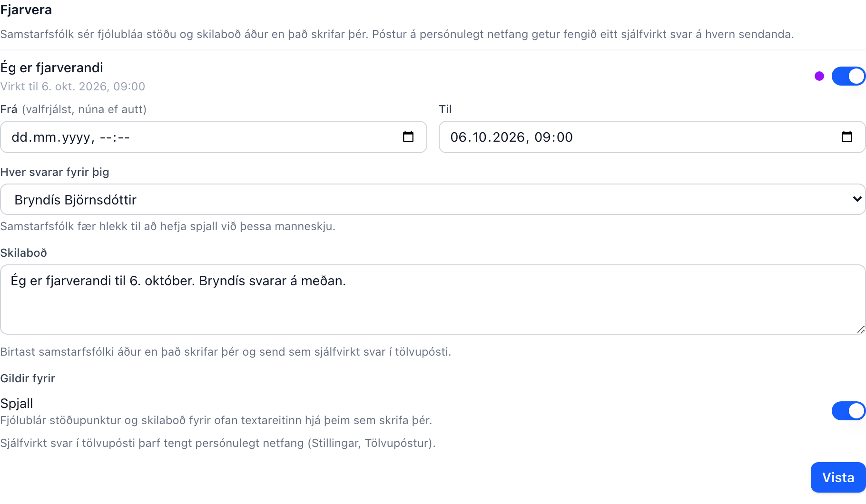
Task: Click the Skilaboð field label
Action: tap(24, 253)
